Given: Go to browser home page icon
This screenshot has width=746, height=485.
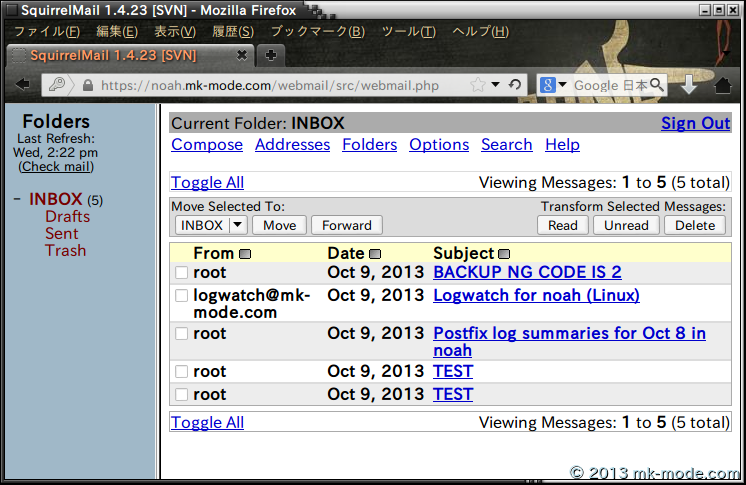Looking at the screenshot, I should coord(723,85).
